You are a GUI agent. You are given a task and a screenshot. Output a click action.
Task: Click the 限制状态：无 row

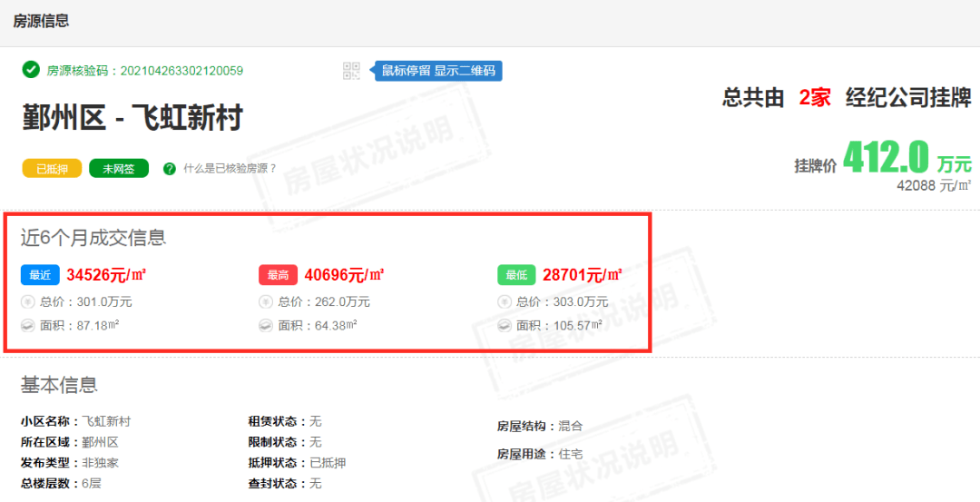(x=285, y=442)
